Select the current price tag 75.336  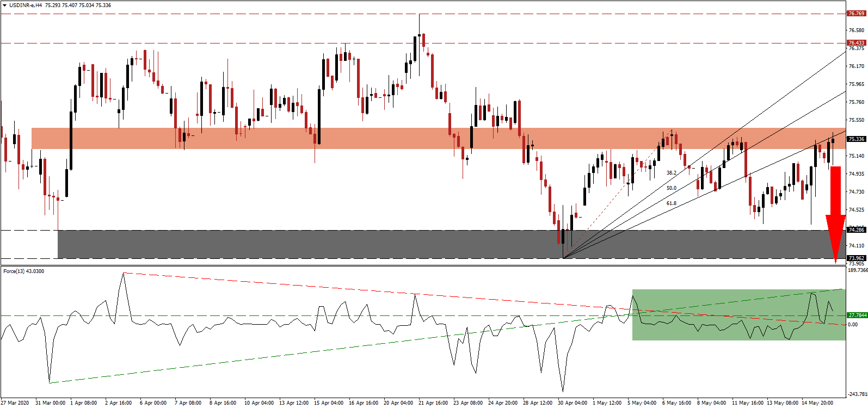pyautogui.click(x=856, y=139)
